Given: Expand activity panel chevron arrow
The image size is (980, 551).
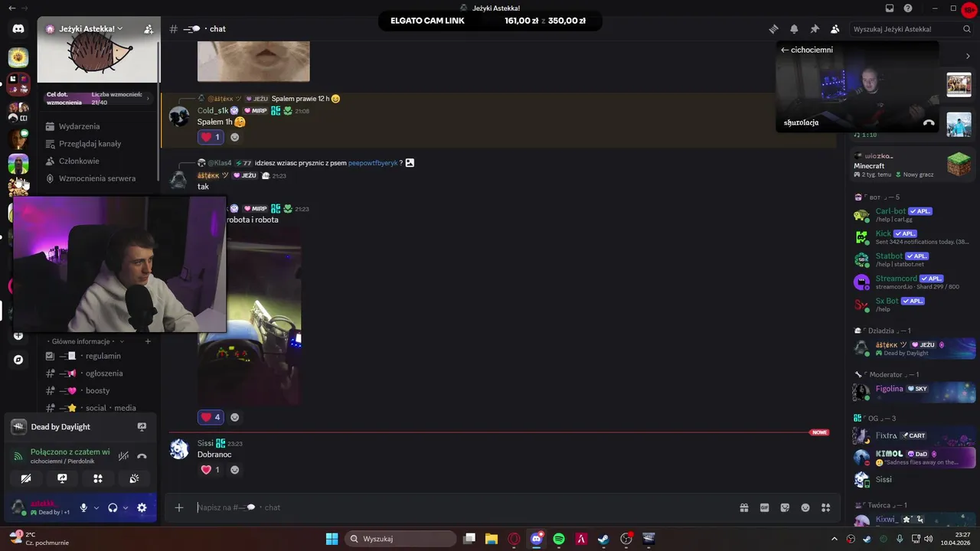Looking at the screenshot, I should 968,56.
